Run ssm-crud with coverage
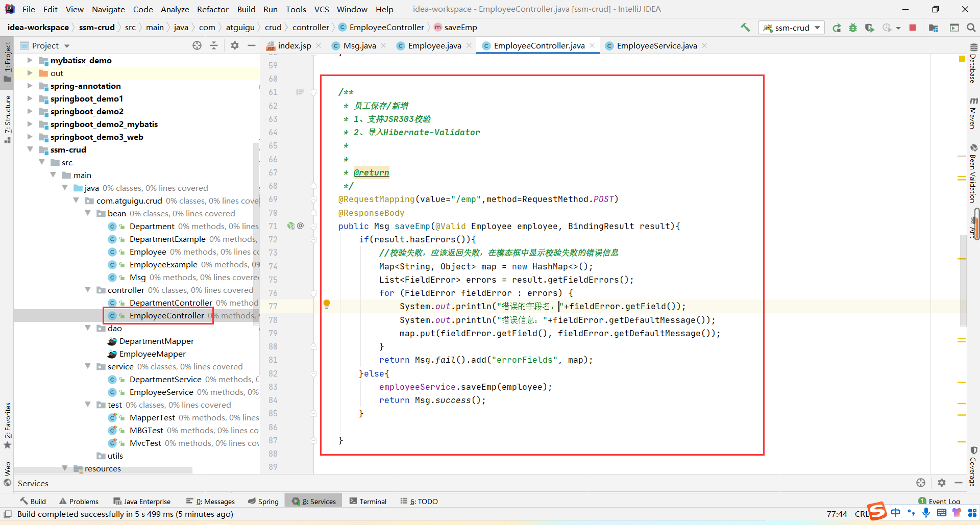This screenshot has height=525, width=980. [870, 28]
